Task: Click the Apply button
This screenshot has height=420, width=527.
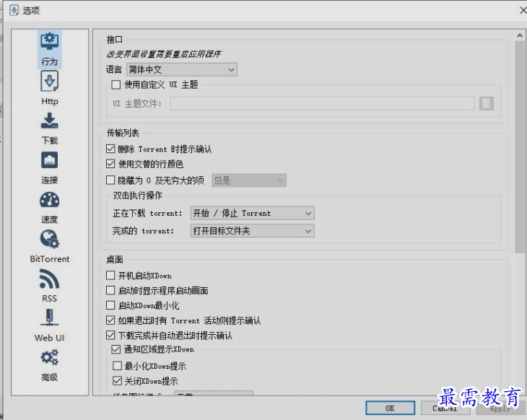Action: [x=500, y=408]
